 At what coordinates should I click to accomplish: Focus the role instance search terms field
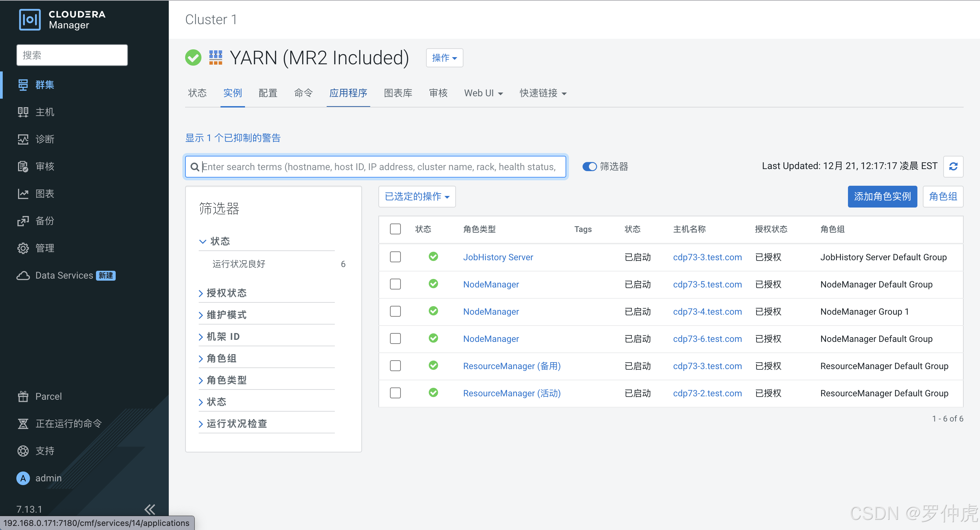tap(378, 167)
